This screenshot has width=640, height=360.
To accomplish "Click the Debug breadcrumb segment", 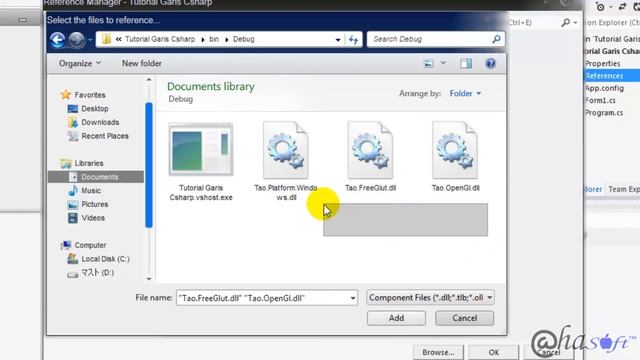I will 243,39.
